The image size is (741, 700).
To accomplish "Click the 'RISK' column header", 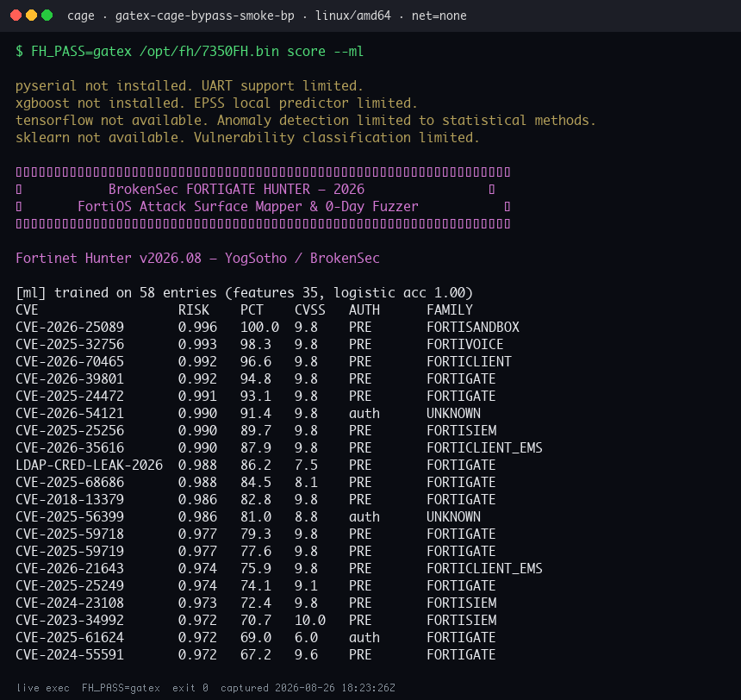I will click(194, 309).
